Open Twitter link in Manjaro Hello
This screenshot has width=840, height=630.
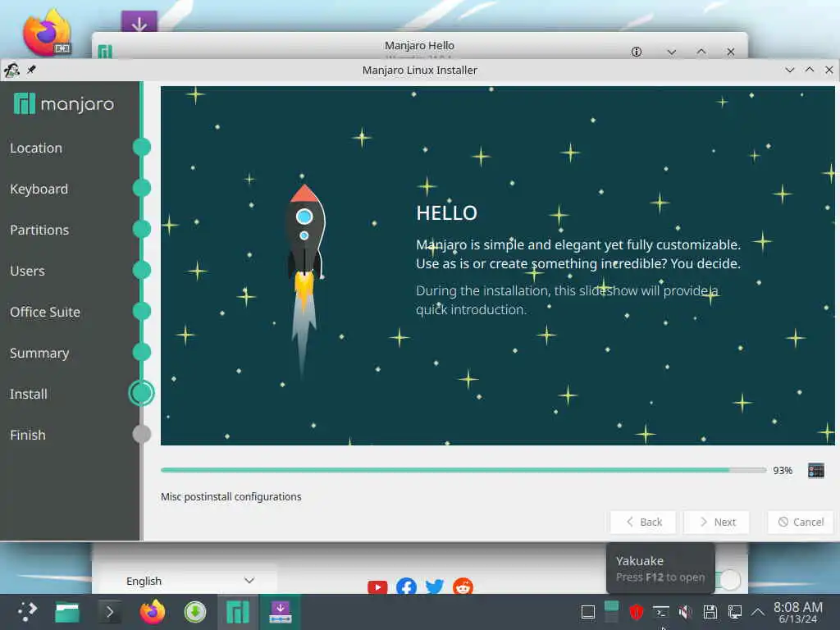[435, 587]
